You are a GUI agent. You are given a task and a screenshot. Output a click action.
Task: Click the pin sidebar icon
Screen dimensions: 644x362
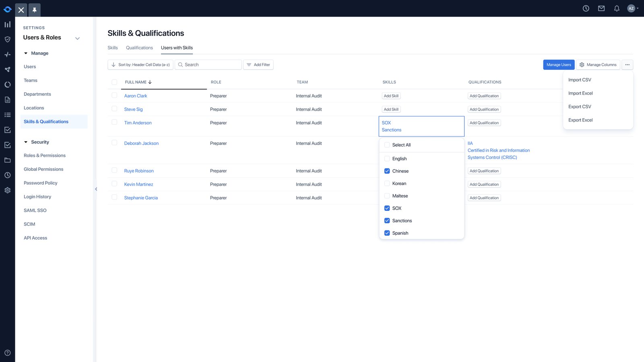coord(35,10)
